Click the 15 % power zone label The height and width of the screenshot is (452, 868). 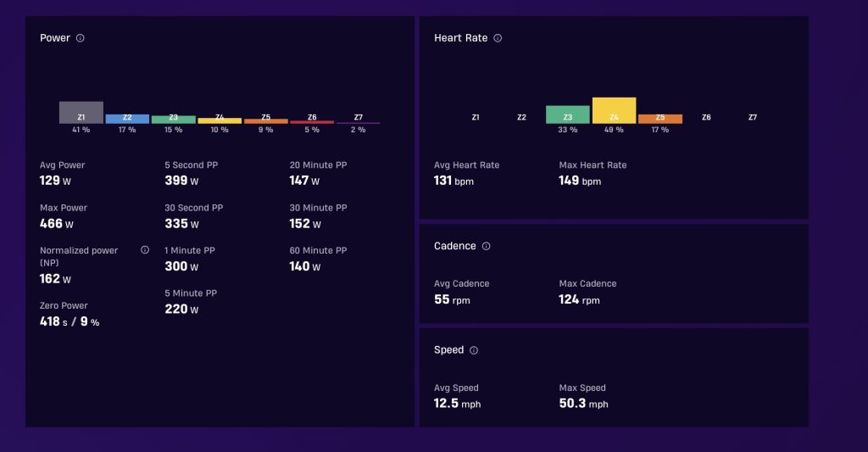point(173,130)
